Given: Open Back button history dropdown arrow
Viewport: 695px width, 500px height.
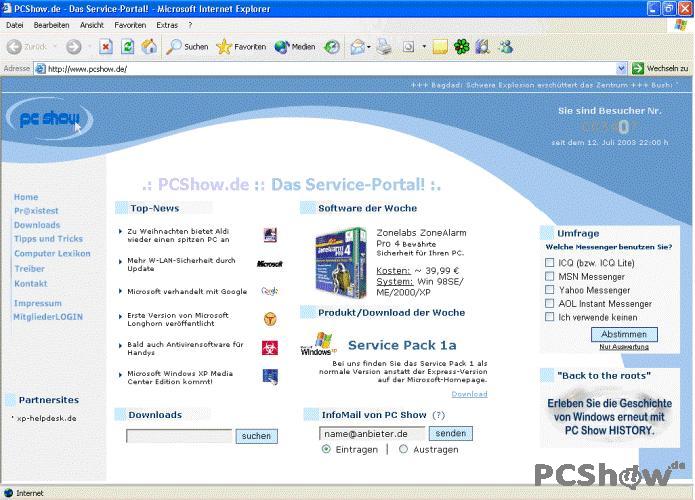Looking at the screenshot, I should coord(55,47).
